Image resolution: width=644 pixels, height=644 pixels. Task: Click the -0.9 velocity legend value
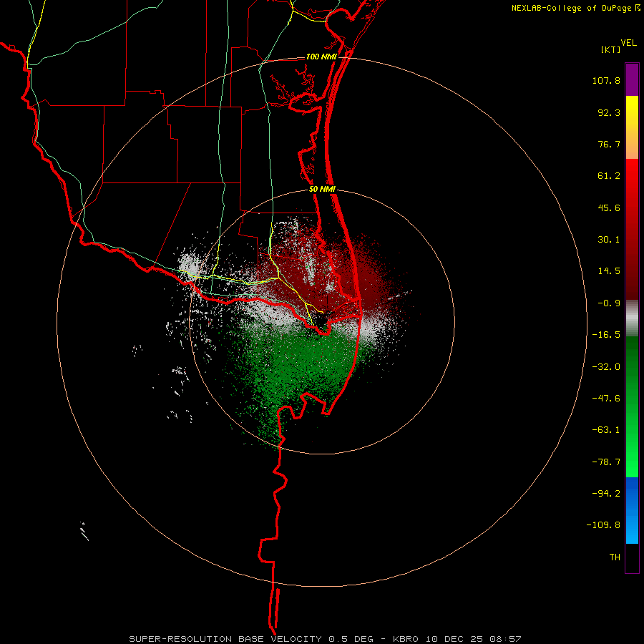[x=609, y=303]
